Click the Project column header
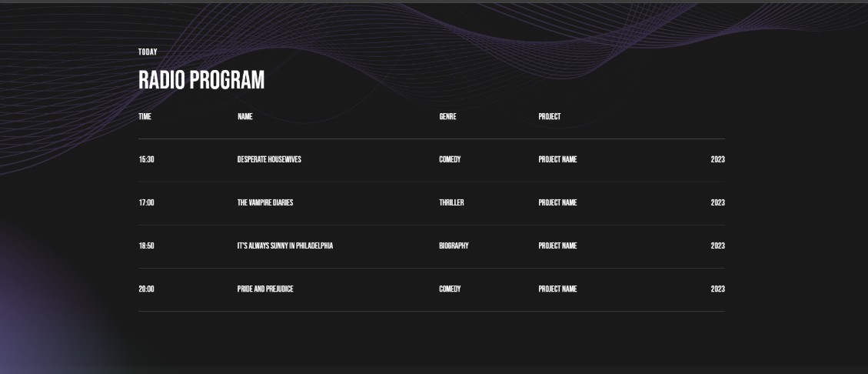 click(549, 116)
